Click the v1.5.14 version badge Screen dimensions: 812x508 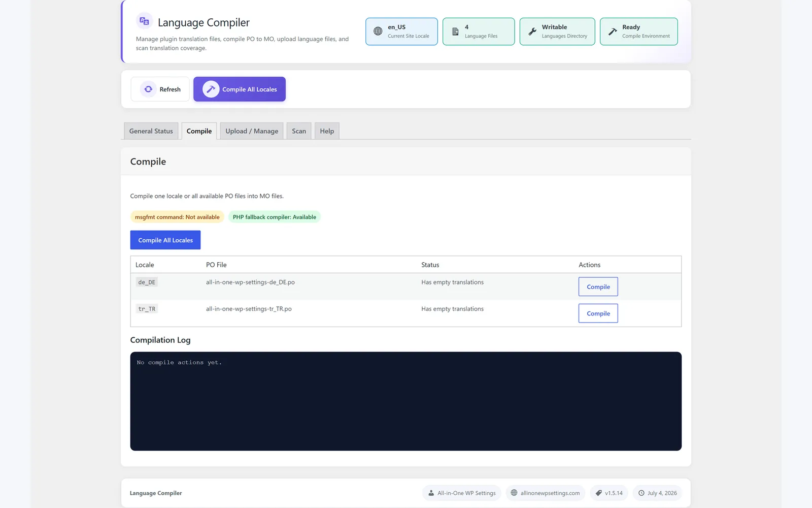[x=609, y=493]
